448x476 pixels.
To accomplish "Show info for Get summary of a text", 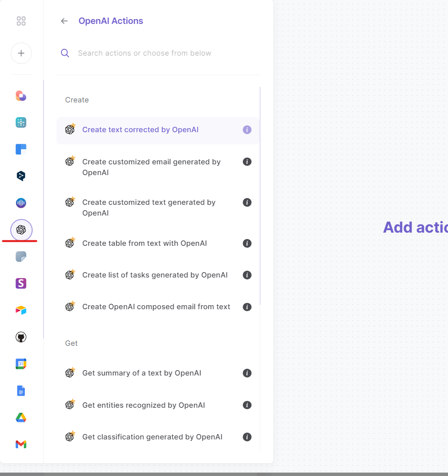I will (247, 373).
